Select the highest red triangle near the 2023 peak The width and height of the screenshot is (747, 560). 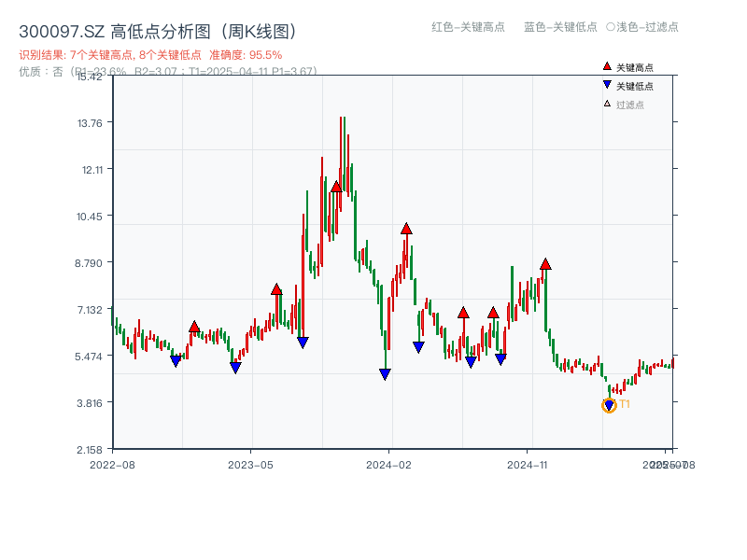tap(334, 186)
